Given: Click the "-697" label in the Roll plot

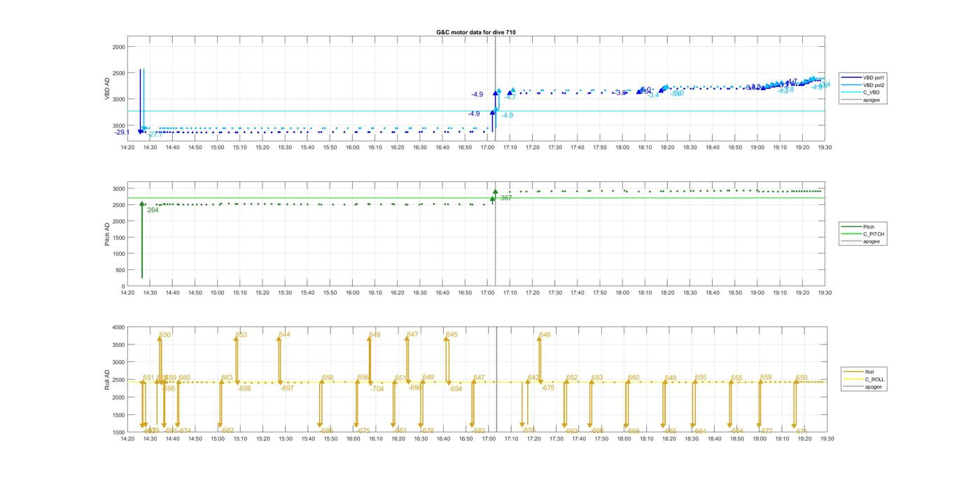Looking at the screenshot, I should click(287, 388).
